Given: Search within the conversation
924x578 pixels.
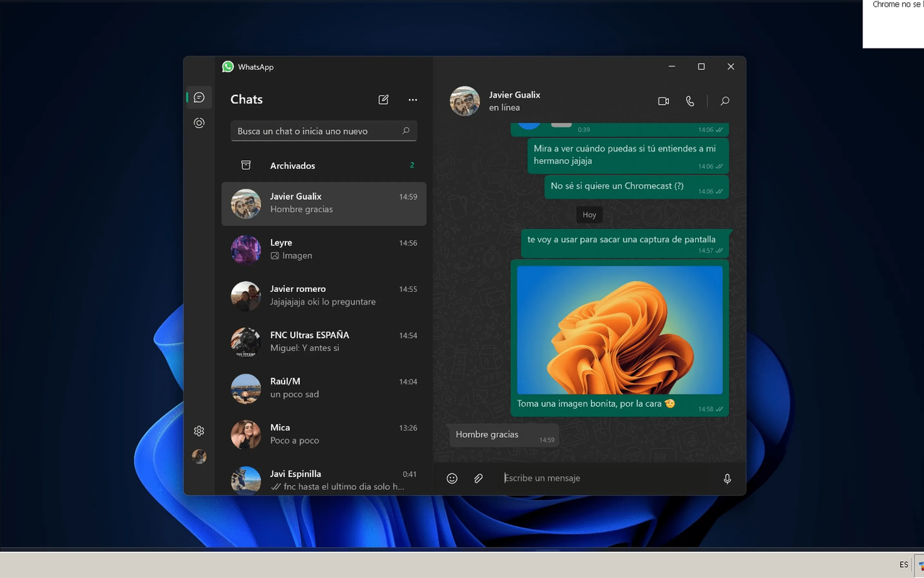Looking at the screenshot, I should pos(725,101).
